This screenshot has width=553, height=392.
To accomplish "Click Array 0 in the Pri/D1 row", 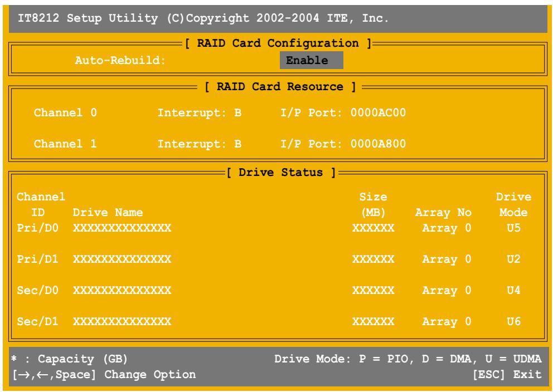I will pos(447,259).
